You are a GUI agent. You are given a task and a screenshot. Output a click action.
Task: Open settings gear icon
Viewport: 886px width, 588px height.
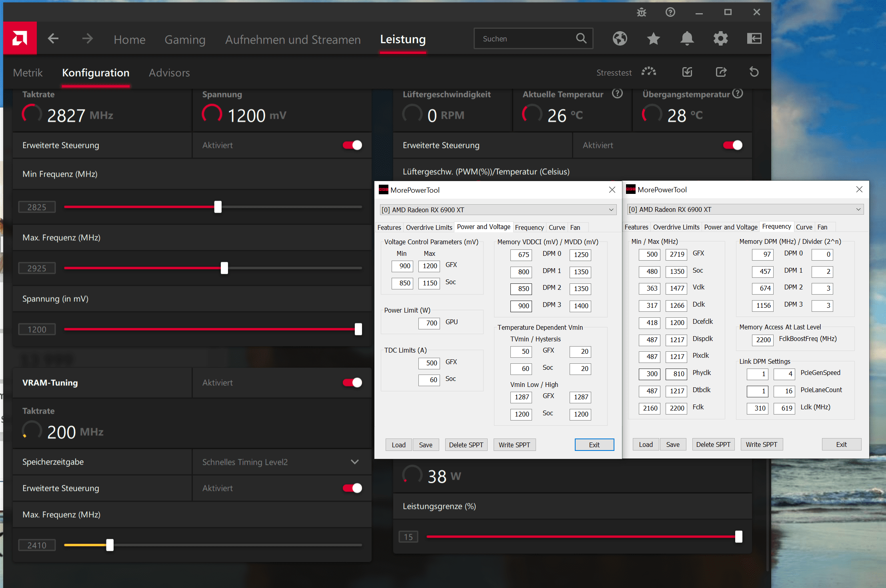tap(720, 38)
